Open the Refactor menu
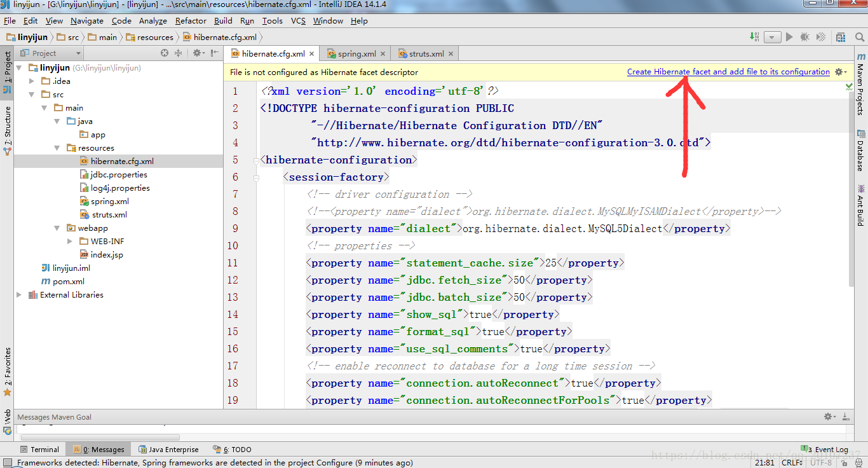Viewport: 868px width, 468px height. [x=191, y=21]
